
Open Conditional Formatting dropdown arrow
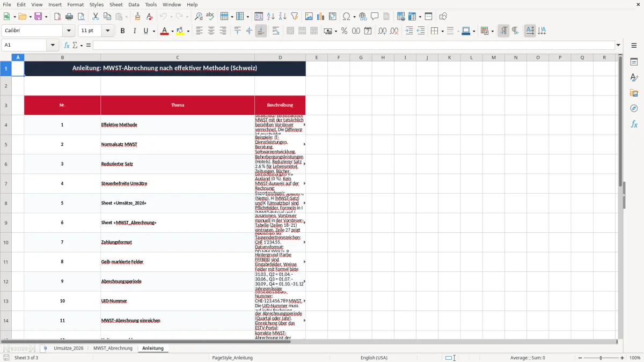[492, 31]
